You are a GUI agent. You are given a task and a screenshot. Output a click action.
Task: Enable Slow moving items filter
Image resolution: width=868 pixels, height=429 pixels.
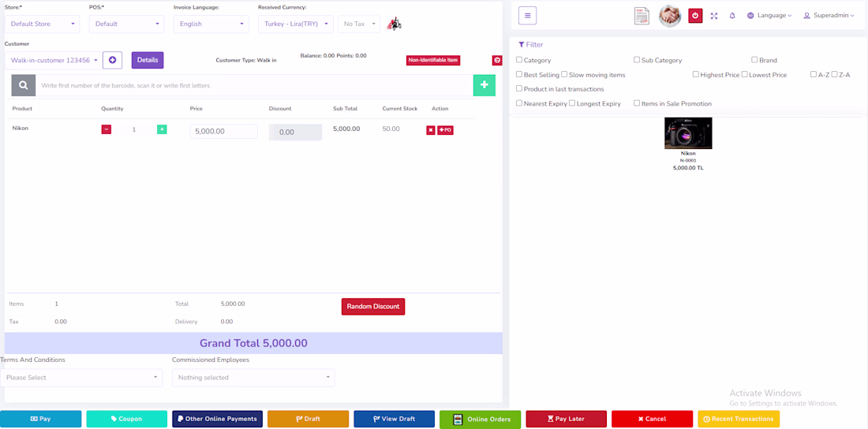(x=564, y=74)
